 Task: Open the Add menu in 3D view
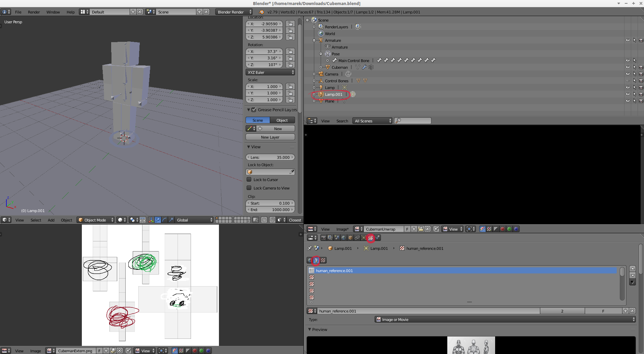[x=51, y=220]
